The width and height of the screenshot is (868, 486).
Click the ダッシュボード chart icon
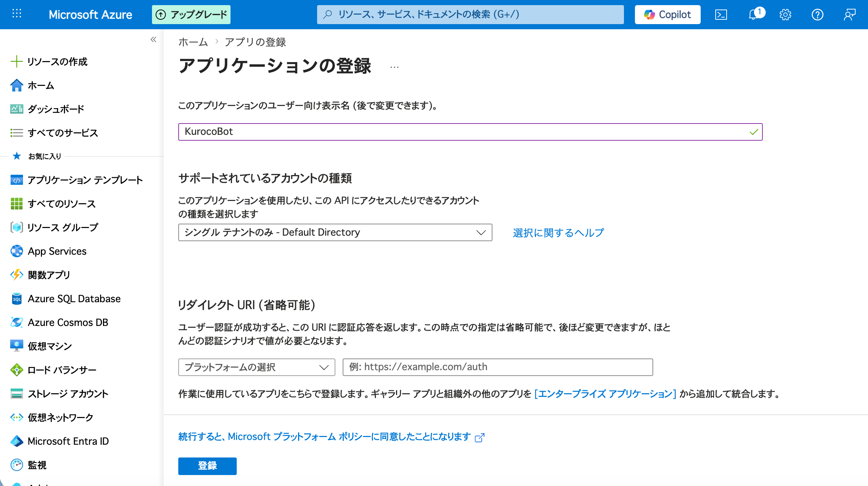tap(16, 109)
